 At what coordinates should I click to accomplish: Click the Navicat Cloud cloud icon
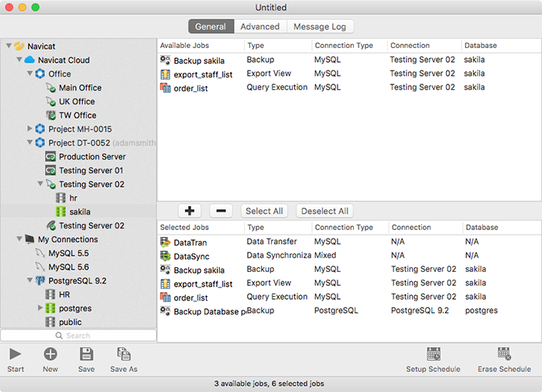[x=29, y=60]
